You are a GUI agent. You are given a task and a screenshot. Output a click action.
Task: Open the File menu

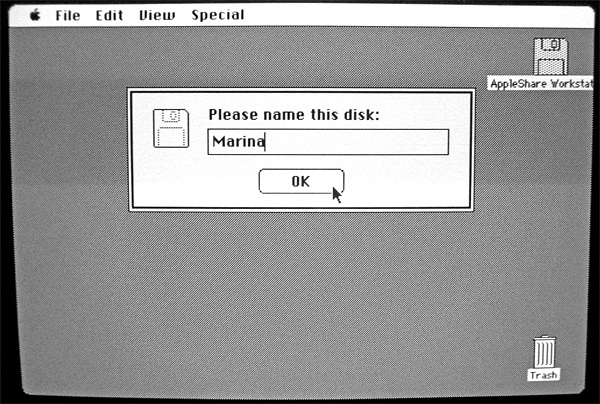(68, 15)
